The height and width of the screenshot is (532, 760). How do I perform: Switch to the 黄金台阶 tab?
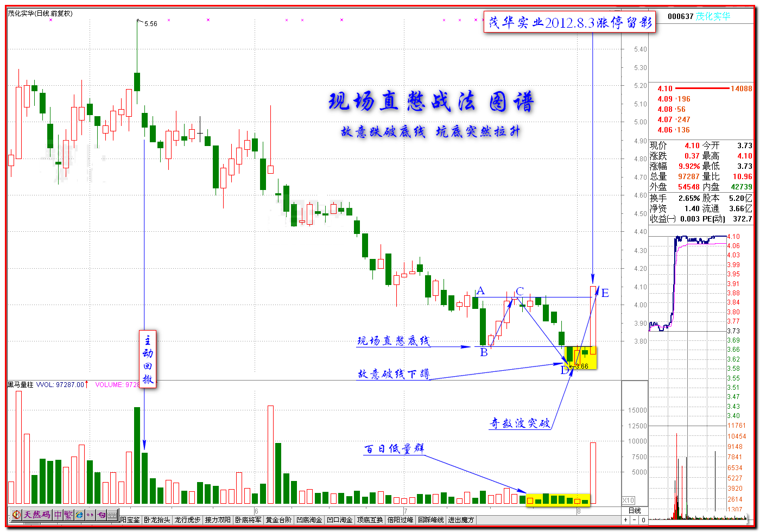278,520
